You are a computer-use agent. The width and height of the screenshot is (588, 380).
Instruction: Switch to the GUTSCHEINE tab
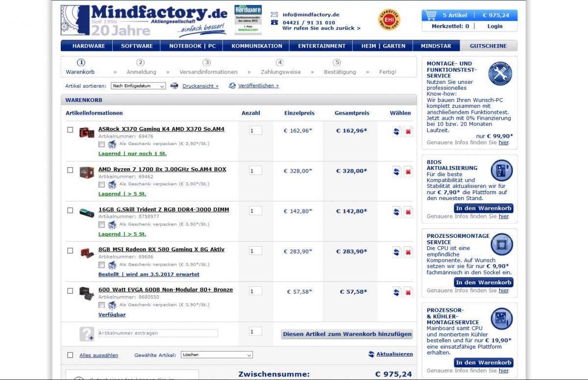(x=488, y=46)
